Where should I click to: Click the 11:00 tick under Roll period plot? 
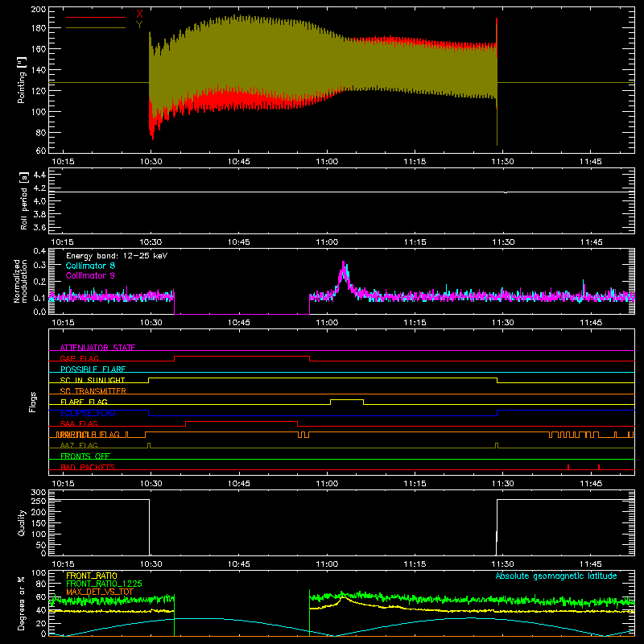pyautogui.click(x=327, y=242)
